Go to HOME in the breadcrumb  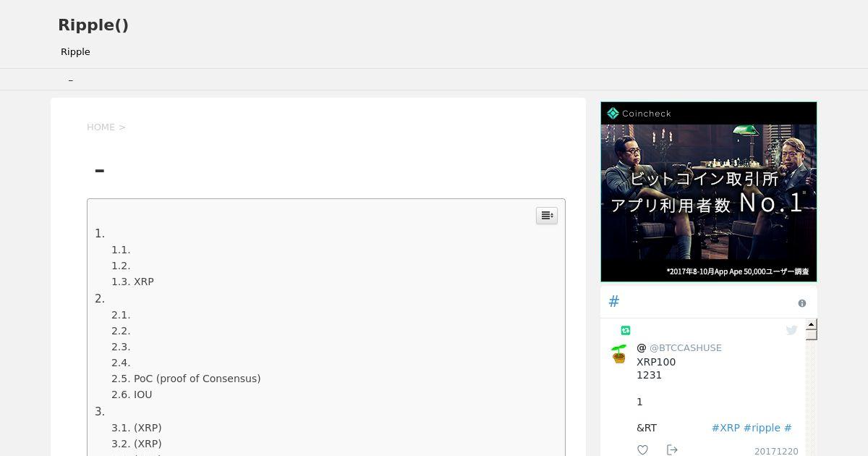point(101,127)
